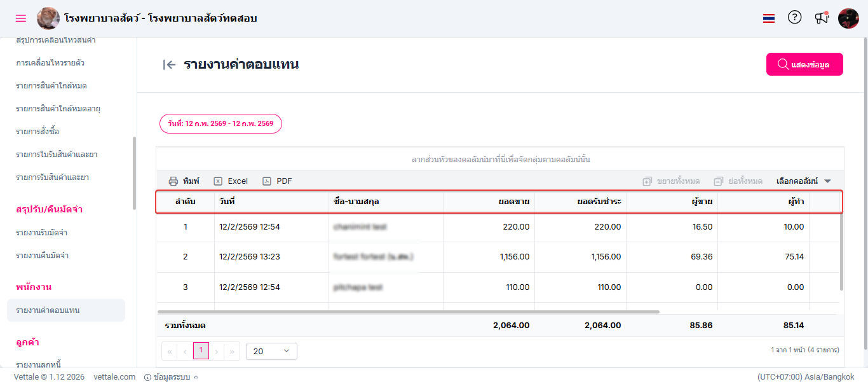Viewport: 868px width, 386px height.
Task: Expand the ข้อมูลระบบ system info footer
Action: coord(172,377)
